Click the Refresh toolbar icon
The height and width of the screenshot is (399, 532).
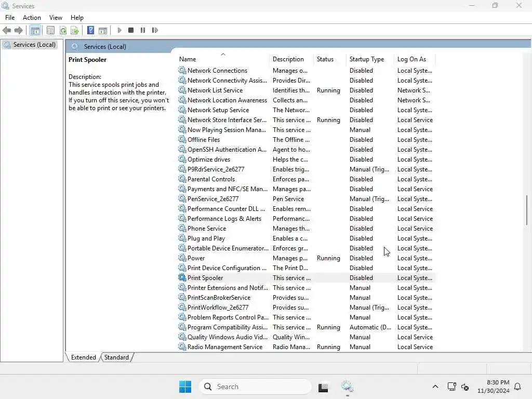[x=63, y=30]
